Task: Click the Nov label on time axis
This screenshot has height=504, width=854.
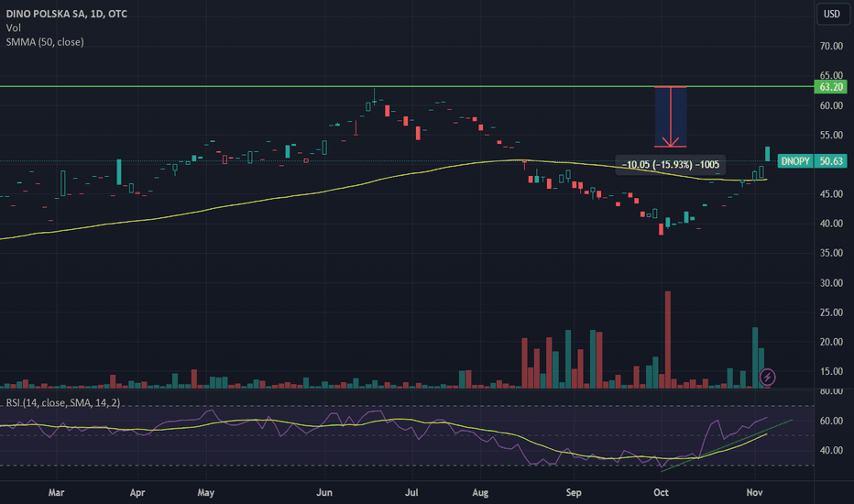Action: tap(754, 493)
